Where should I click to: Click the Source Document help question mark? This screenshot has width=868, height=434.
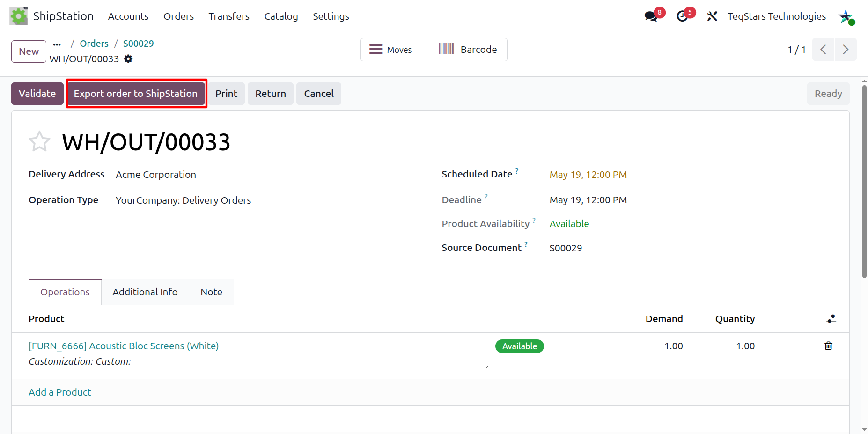(526, 244)
